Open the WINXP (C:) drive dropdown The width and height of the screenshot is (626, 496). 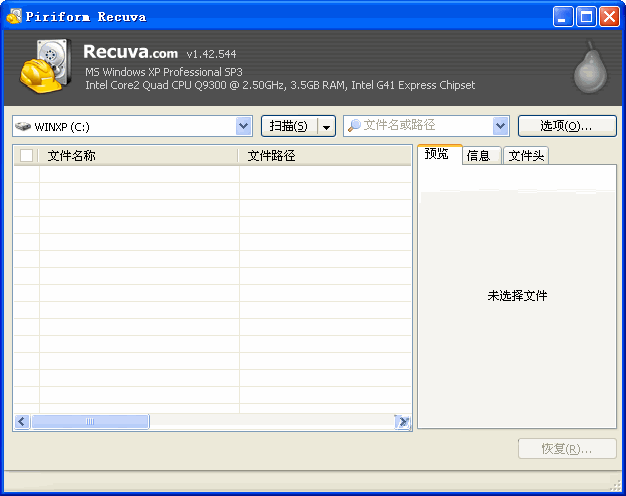(x=244, y=126)
